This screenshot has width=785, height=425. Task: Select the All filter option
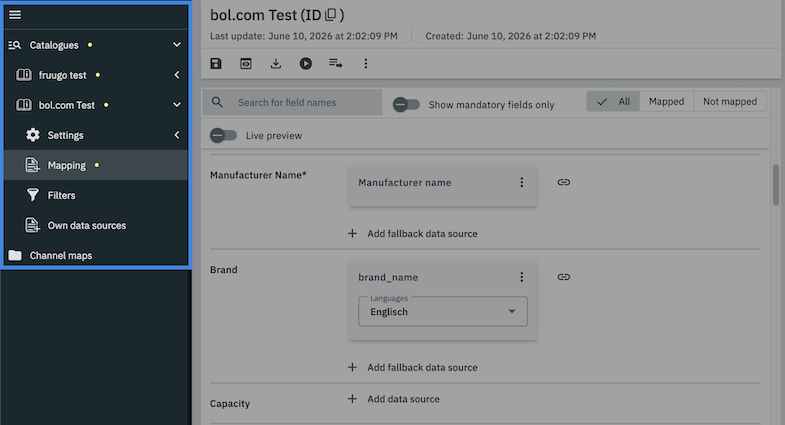coord(613,102)
